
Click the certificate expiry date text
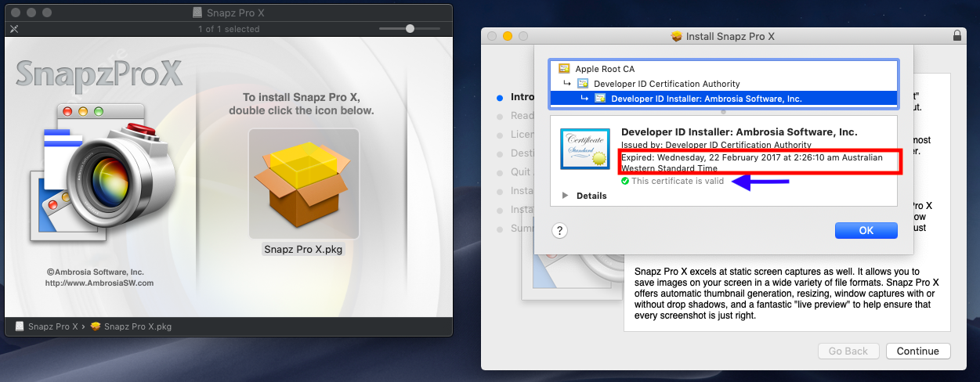point(752,163)
